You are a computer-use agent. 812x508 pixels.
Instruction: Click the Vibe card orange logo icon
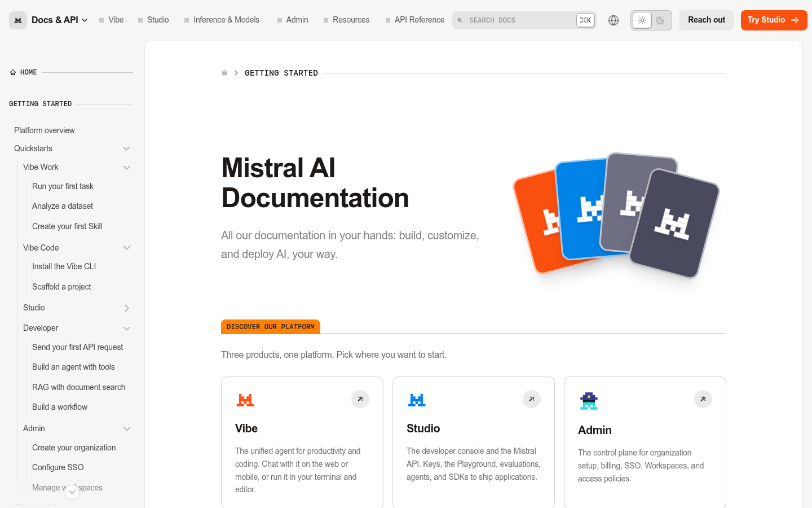(x=245, y=400)
